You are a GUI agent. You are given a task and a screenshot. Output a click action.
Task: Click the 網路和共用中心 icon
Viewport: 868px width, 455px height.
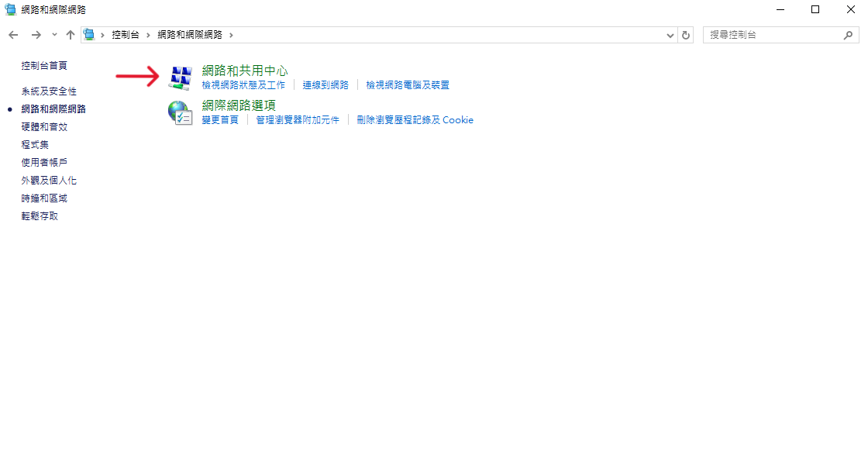pyautogui.click(x=181, y=78)
